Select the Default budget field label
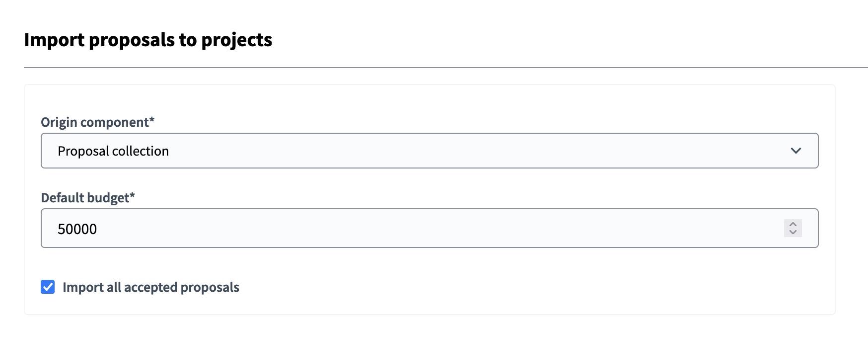 pos(88,197)
